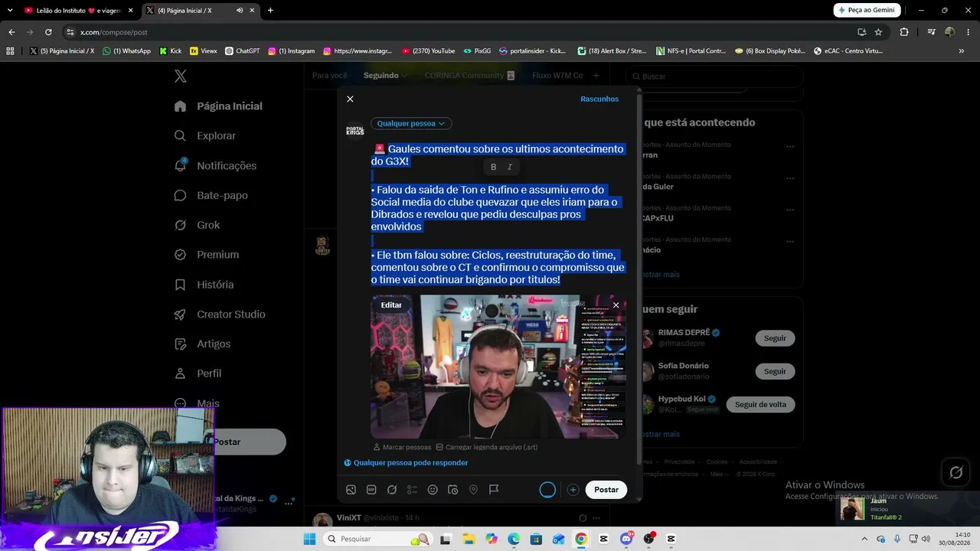
Task: Open História in the sidebar
Action: pyautogui.click(x=204, y=285)
